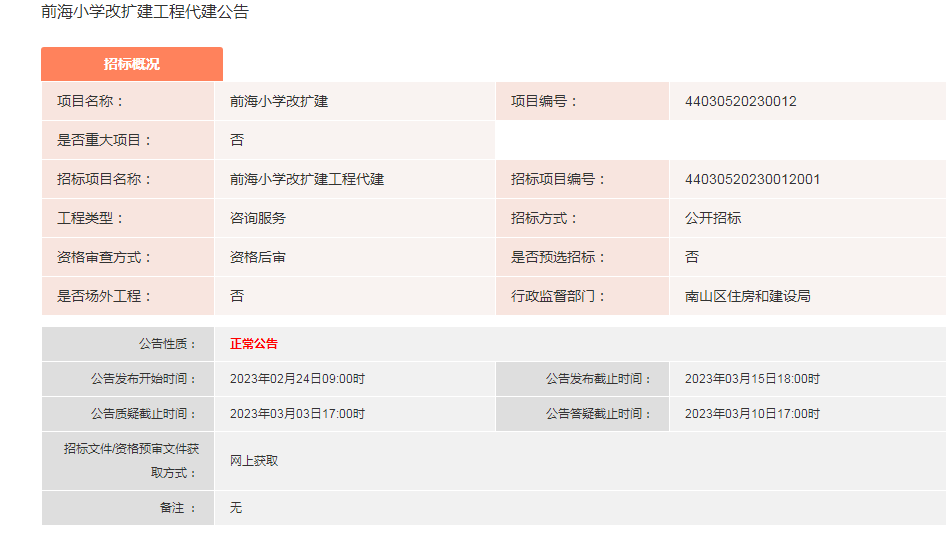Click the red 正常公告 notice type
The width and height of the screenshot is (946, 537).
pyautogui.click(x=254, y=343)
